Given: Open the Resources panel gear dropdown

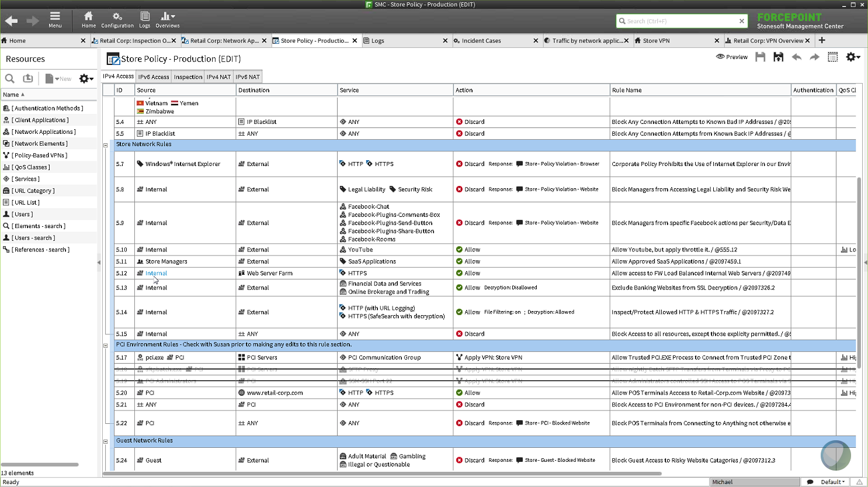Looking at the screenshot, I should coord(86,78).
